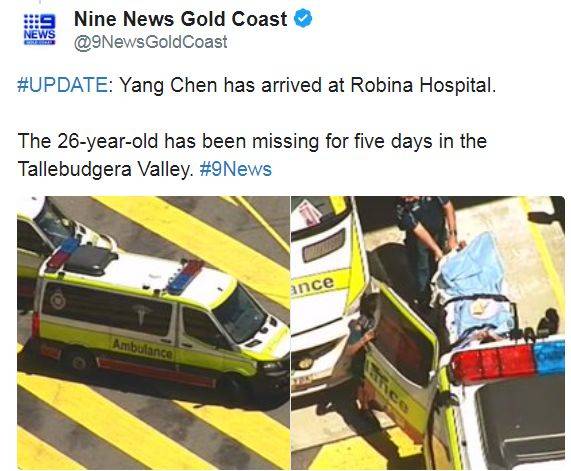571x471 pixels.
Task: Click the 'Tallebudgera Valley' text
Action: pos(105,169)
